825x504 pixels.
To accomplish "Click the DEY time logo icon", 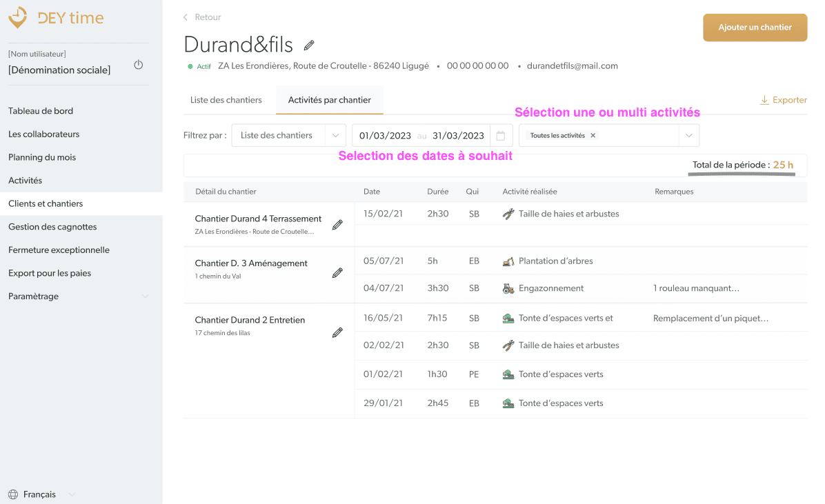I will coord(18,17).
